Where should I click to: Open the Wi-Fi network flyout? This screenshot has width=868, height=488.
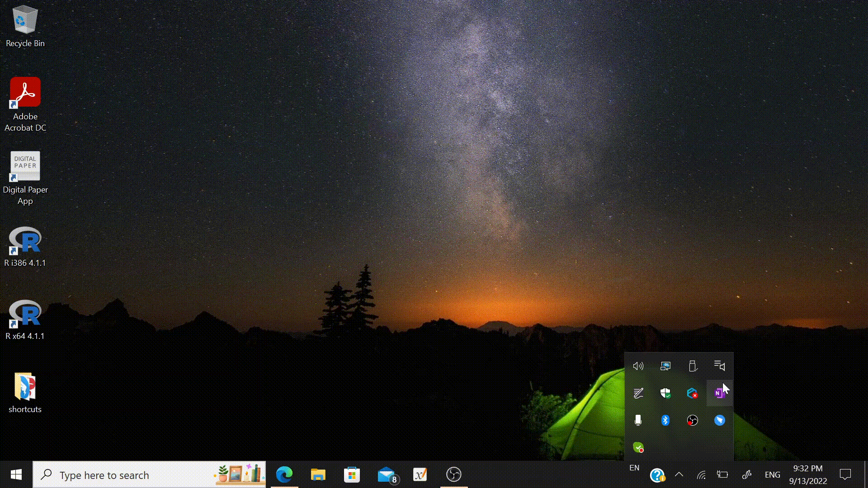[701, 474]
